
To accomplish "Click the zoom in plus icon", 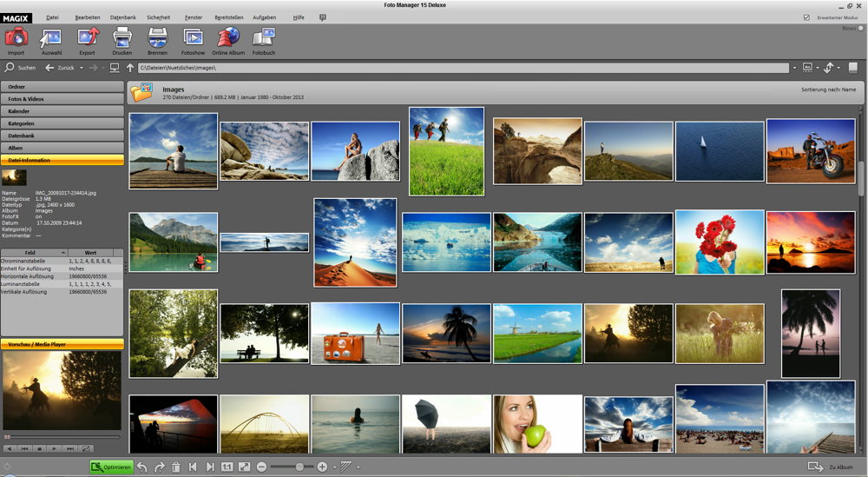I will point(322,467).
